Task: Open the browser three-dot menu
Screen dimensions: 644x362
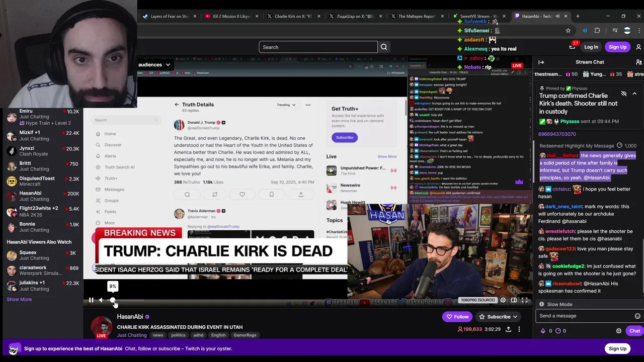Action: (639, 31)
